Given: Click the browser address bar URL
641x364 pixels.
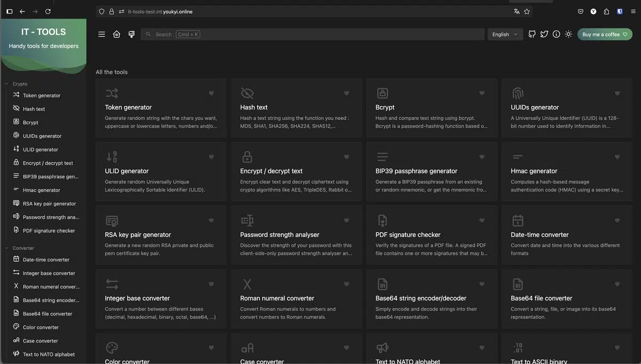Looking at the screenshot, I should click(x=160, y=11).
